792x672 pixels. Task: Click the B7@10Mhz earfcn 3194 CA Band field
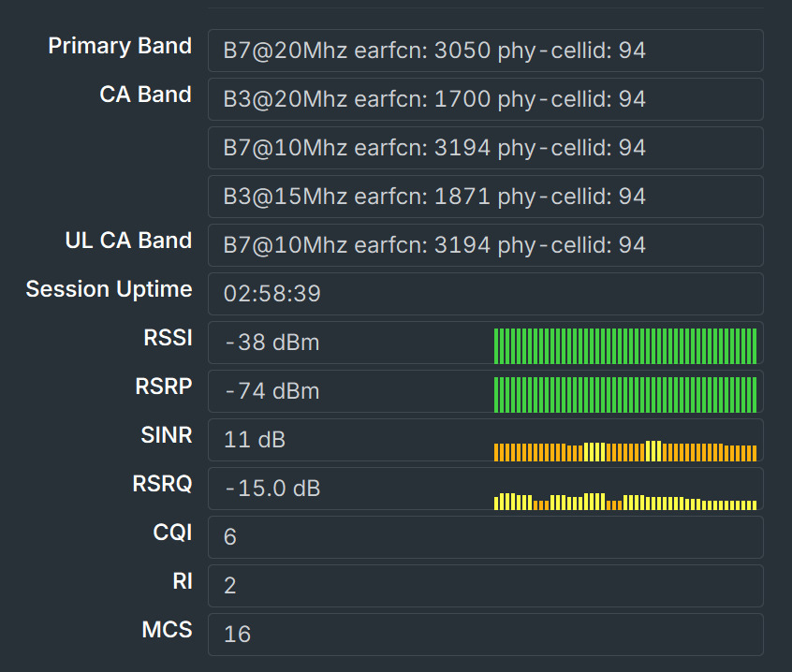(485, 148)
